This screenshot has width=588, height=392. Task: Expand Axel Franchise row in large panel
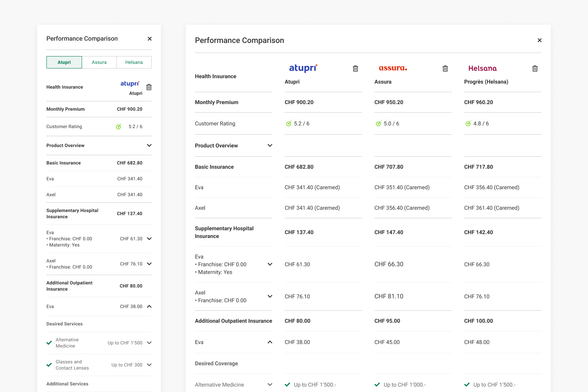pos(270,296)
